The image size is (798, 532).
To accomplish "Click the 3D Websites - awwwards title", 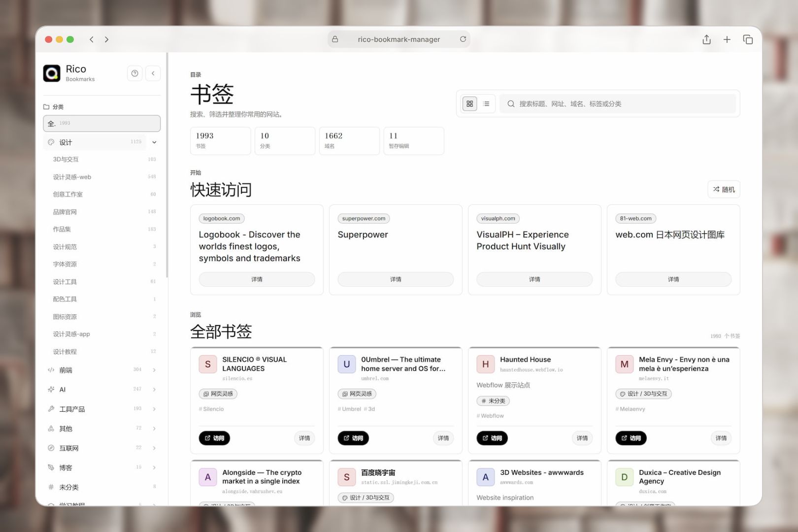I will pyautogui.click(x=542, y=472).
